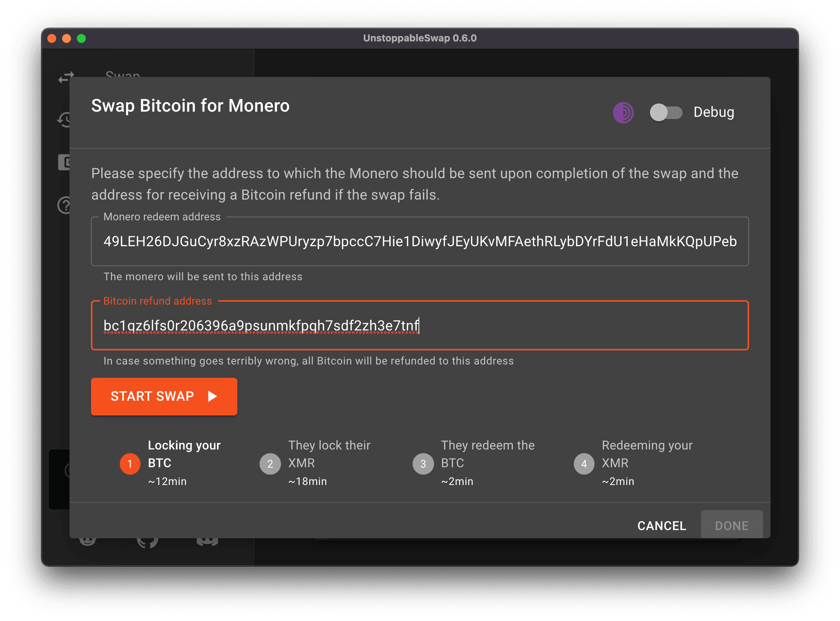Click the Cancel button
Image resolution: width=840 pixels, height=621 pixels.
pyautogui.click(x=661, y=526)
